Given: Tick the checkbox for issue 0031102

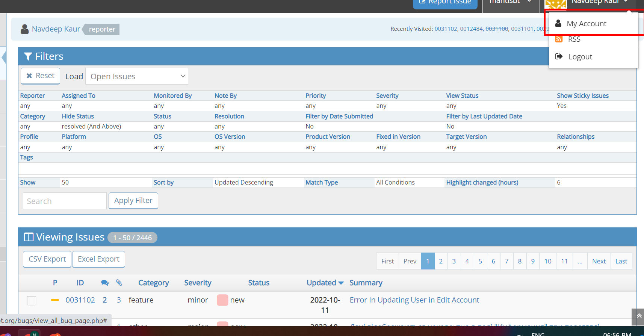Looking at the screenshot, I should tap(32, 301).
